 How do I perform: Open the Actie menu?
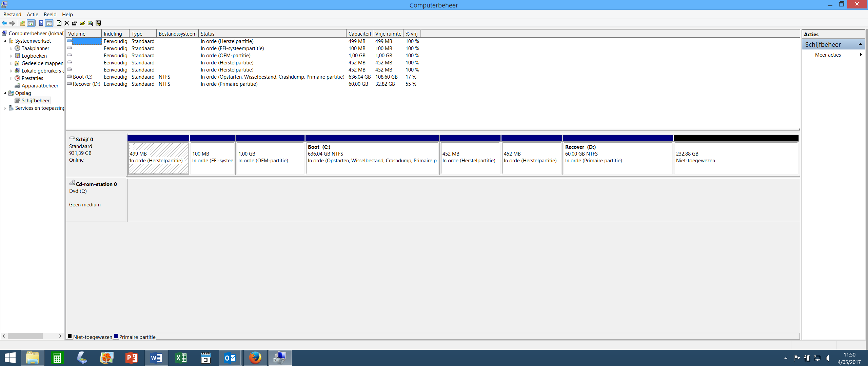33,14
